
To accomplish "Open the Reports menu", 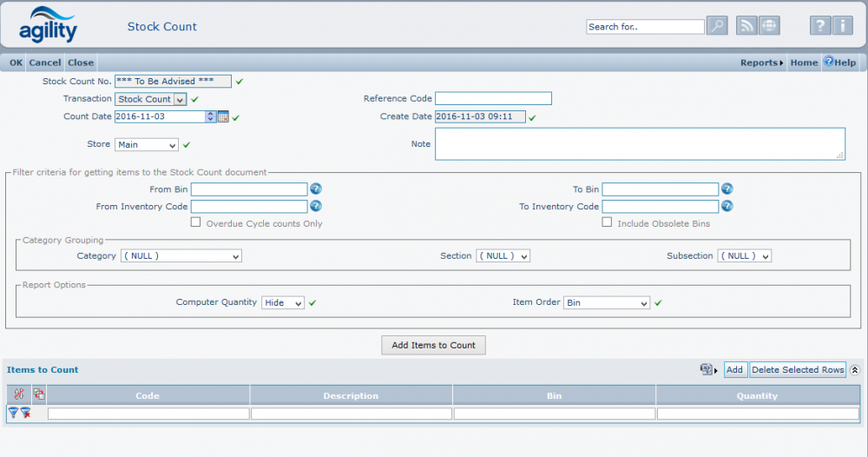I will (761, 63).
